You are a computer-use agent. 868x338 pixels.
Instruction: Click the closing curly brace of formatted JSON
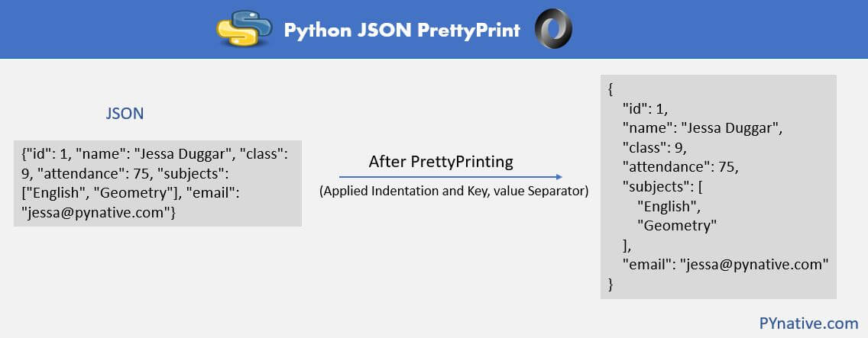pos(611,285)
